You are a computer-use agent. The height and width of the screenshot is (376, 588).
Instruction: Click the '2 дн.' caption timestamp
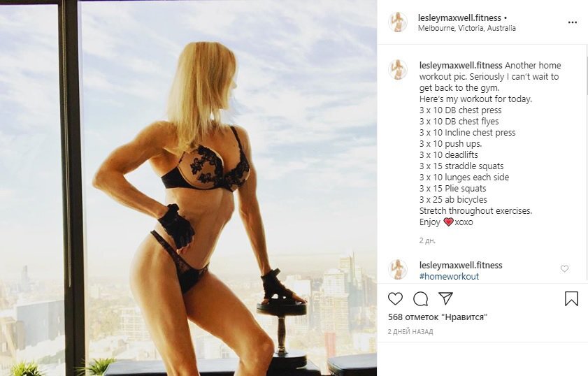427,240
